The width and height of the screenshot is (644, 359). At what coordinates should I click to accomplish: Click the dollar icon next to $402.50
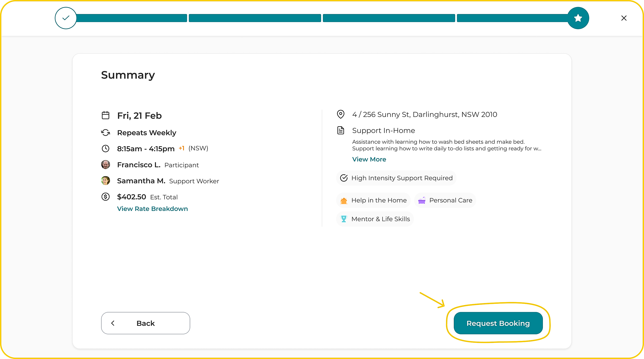(105, 197)
